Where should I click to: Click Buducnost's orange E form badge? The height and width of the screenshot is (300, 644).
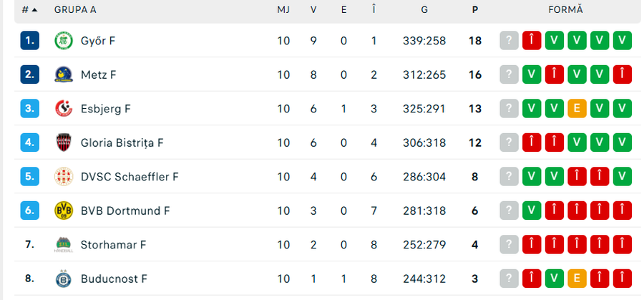click(577, 279)
